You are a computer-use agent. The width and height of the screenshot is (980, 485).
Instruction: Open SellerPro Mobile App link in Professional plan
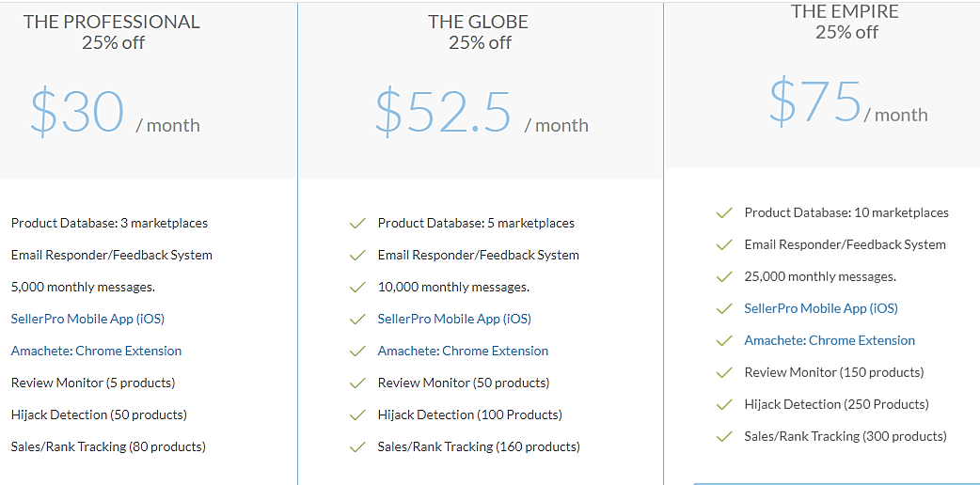(x=87, y=319)
